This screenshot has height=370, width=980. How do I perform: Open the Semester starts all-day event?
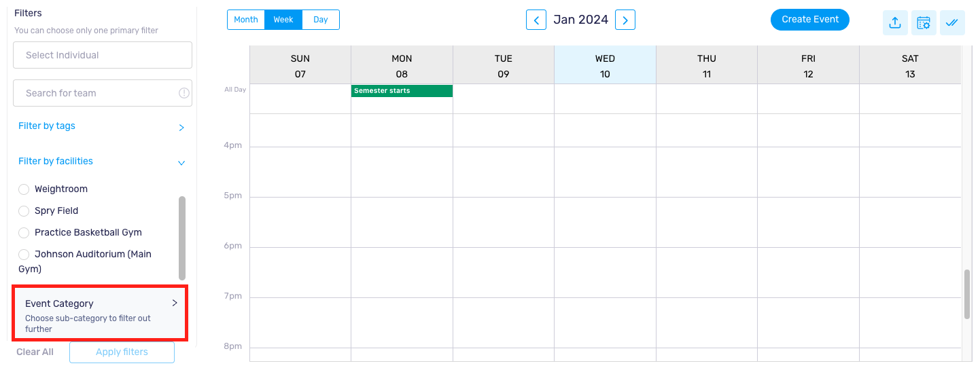(402, 91)
